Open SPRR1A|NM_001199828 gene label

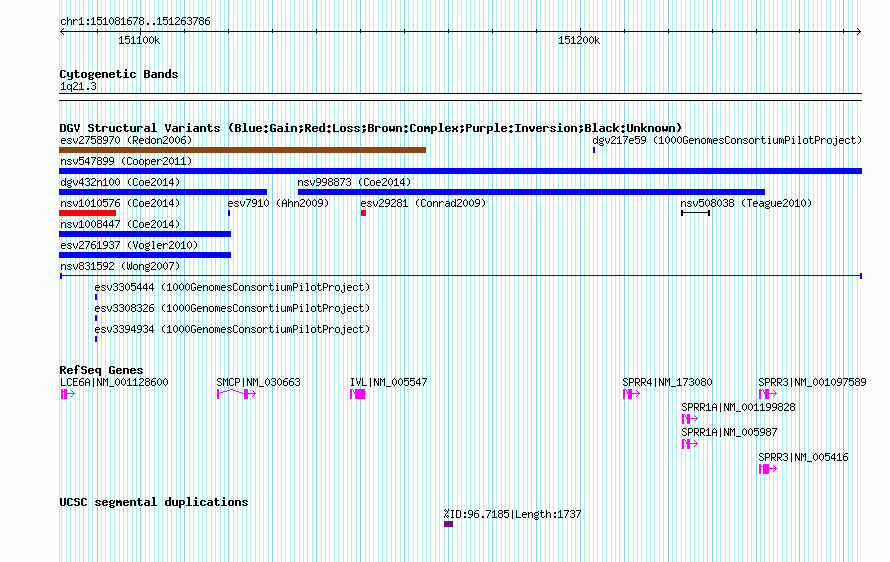click(738, 408)
